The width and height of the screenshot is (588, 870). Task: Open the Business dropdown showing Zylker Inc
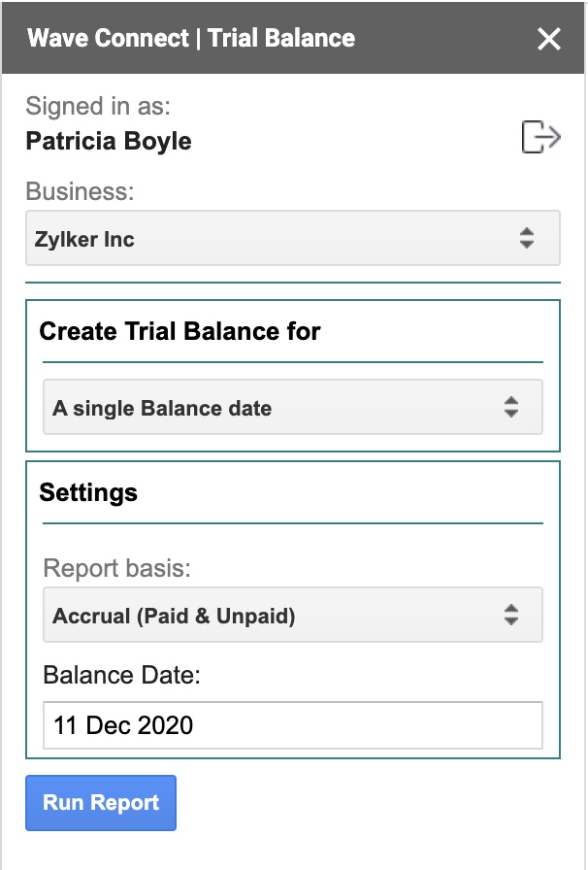(x=291, y=237)
